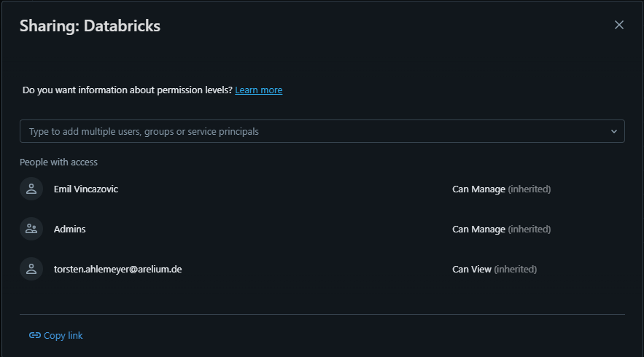Click the People with access heading

pos(58,162)
